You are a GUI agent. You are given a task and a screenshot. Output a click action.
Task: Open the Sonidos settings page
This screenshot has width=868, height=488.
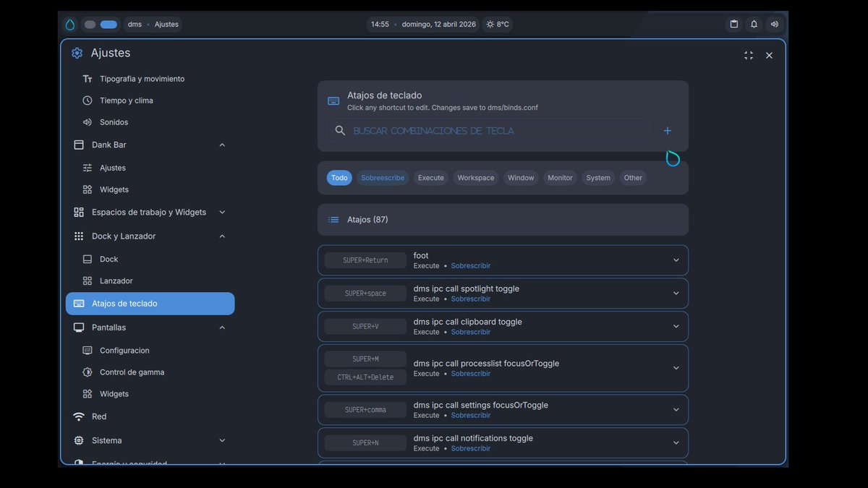point(114,122)
